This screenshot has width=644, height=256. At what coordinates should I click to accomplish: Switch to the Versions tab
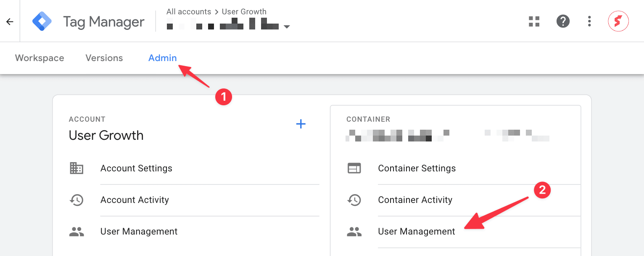pos(104,58)
